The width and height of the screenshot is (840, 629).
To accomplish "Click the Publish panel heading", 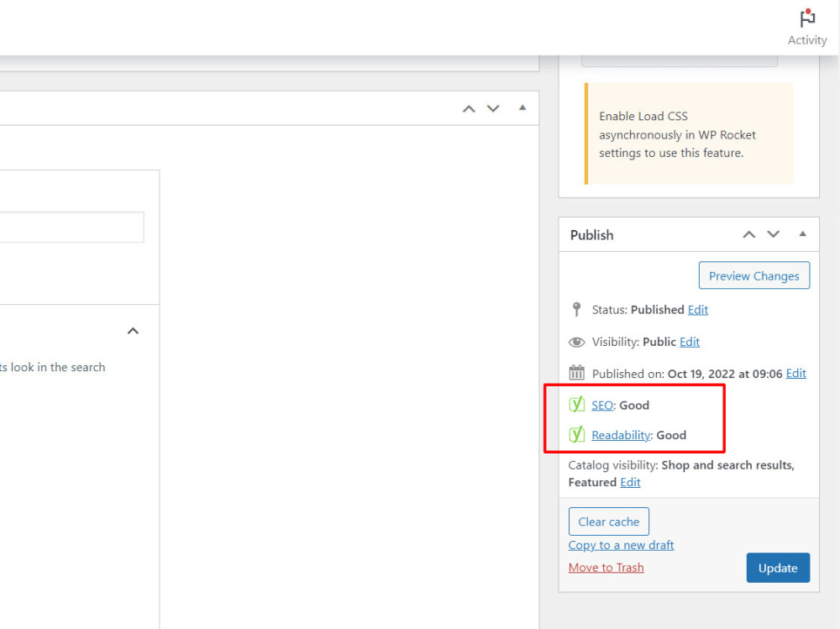I will tap(591, 235).
